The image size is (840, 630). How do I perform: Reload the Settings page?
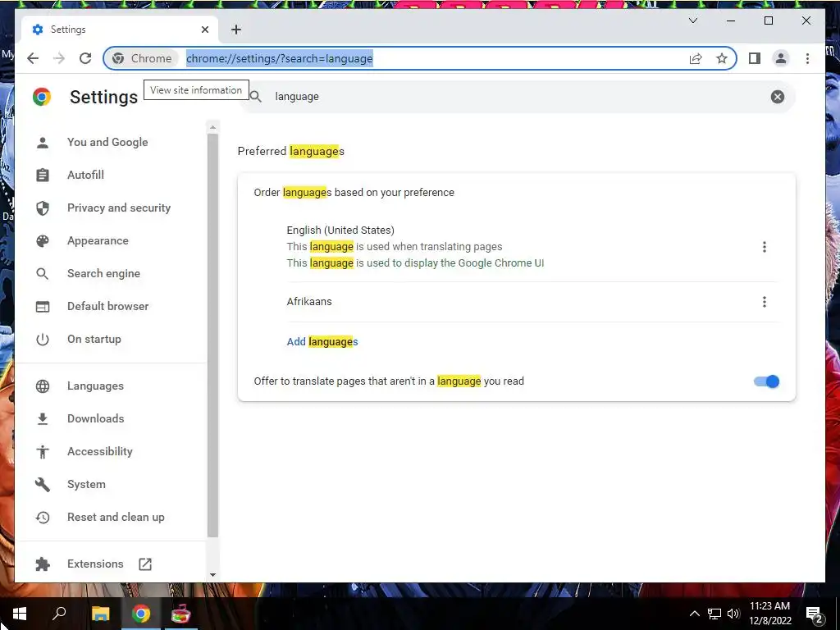coord(85,58)
